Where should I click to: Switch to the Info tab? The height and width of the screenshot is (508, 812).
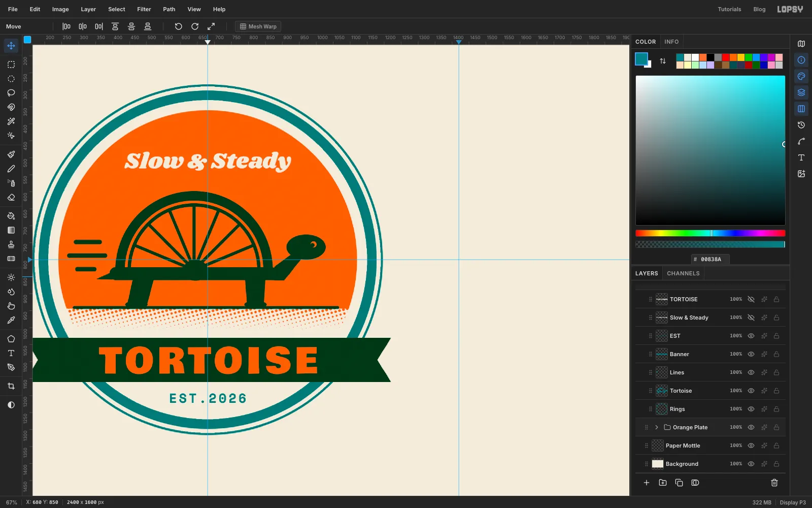[x=671, y=42]
